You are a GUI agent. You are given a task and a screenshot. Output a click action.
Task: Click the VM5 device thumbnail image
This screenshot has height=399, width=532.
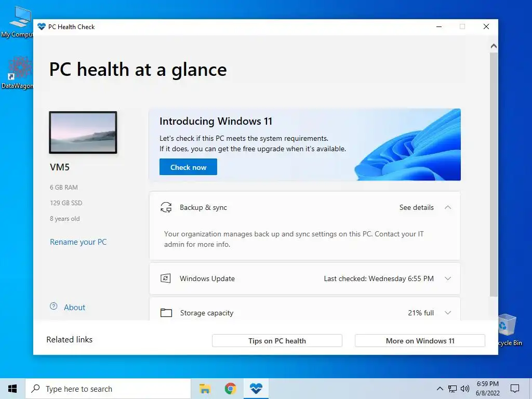[83, 132]
